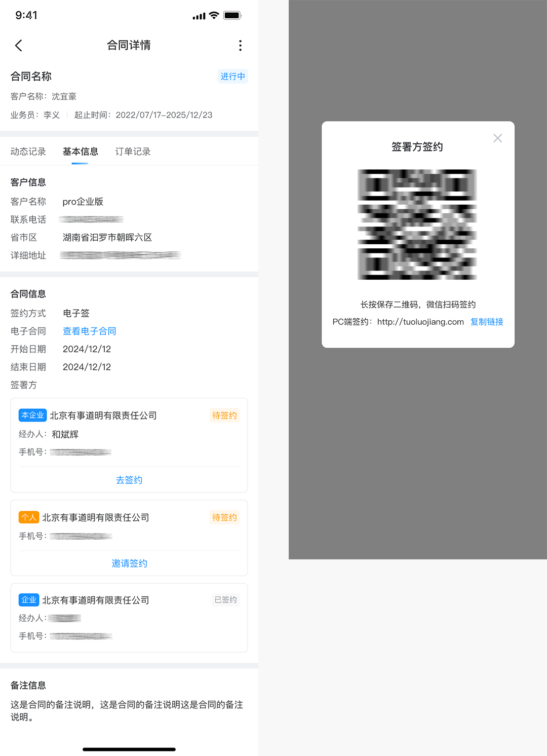Select the 基本信息 tab
The height and width of the screenshot is (756, 547).
click(80, 152)
